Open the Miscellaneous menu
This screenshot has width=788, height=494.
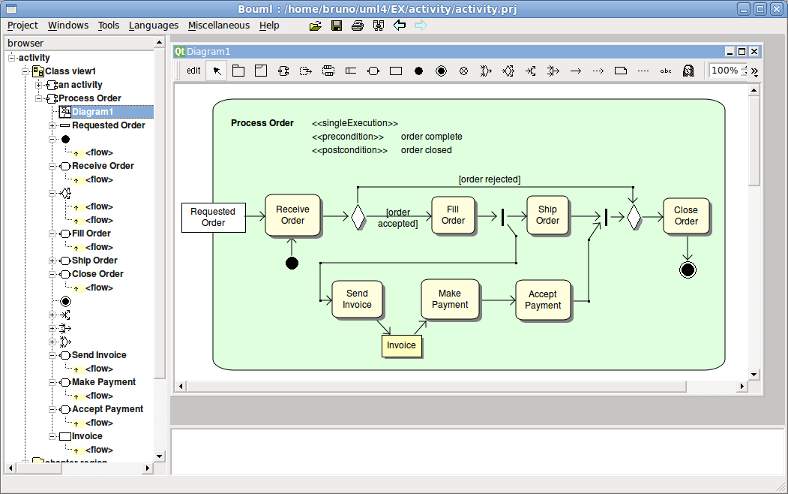pos(217,25)
